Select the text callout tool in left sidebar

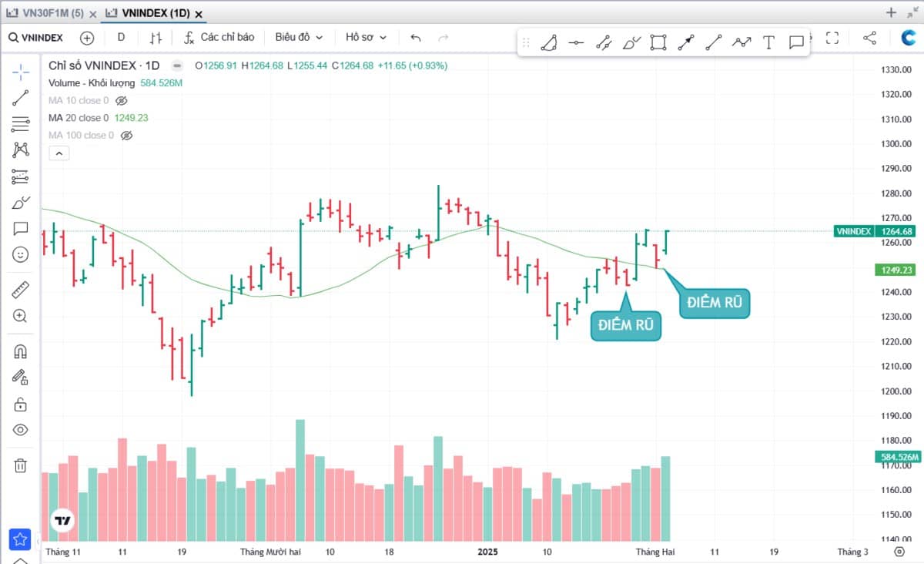point(20,229)
